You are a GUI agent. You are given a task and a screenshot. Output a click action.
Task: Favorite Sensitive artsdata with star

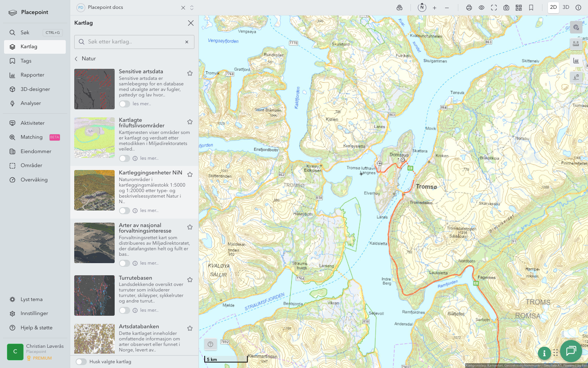(x=190, y=73)
